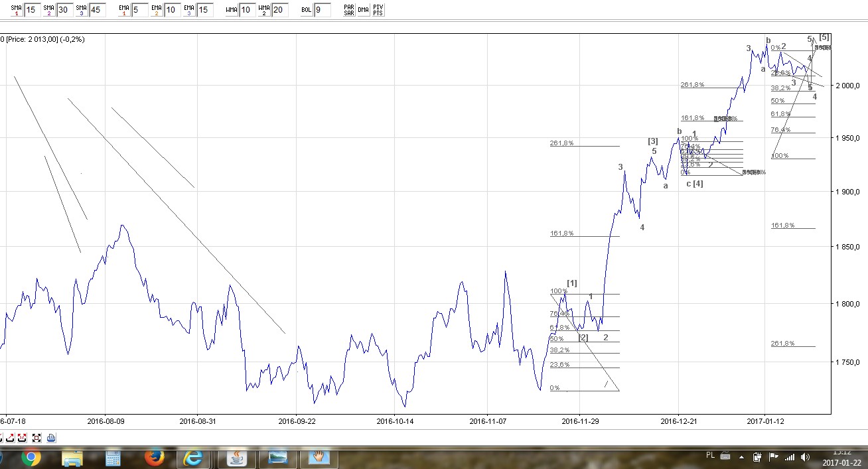Viewport: 868px width, 469px height.
Task: Edit the EMA 2 period field showing 10
Action: point(172,10)
